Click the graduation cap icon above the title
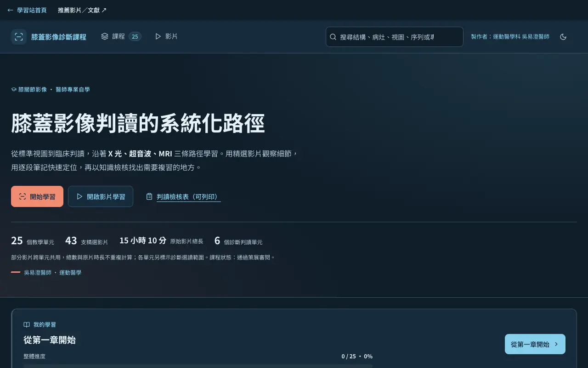The height and width of the screenshot is (368, 588). (14, 90)
